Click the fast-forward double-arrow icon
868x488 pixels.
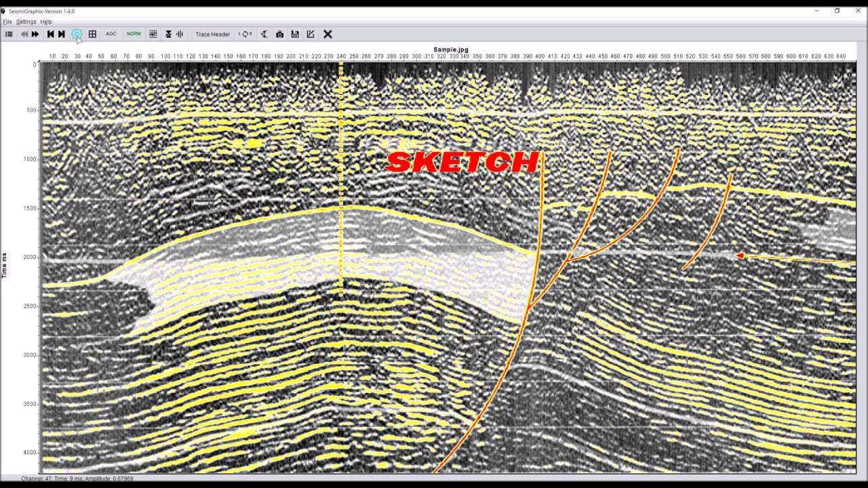point(35,34)
